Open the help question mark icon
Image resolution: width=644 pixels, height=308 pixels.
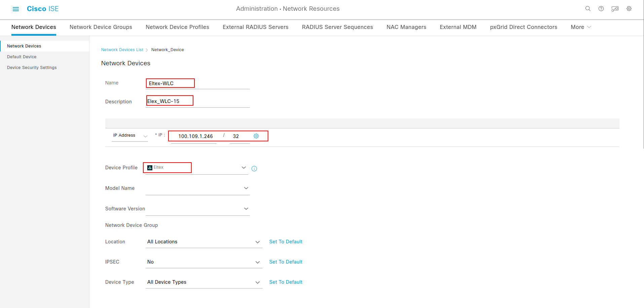coord(601,9)
